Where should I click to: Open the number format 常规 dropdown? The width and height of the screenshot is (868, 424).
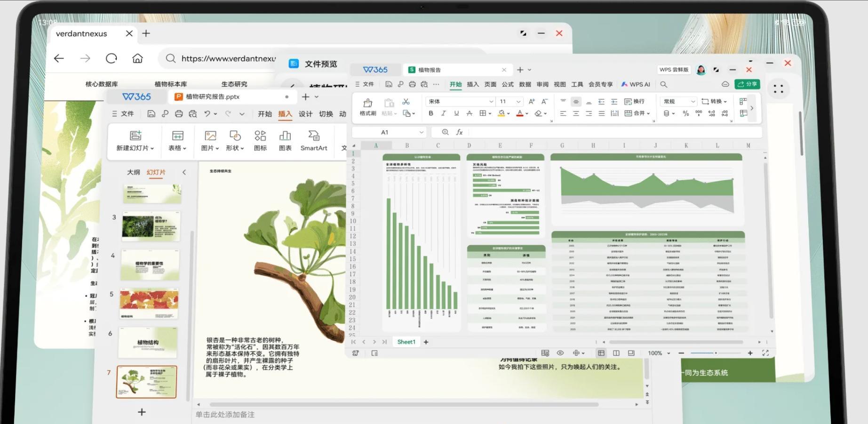(x=693, y=102)
